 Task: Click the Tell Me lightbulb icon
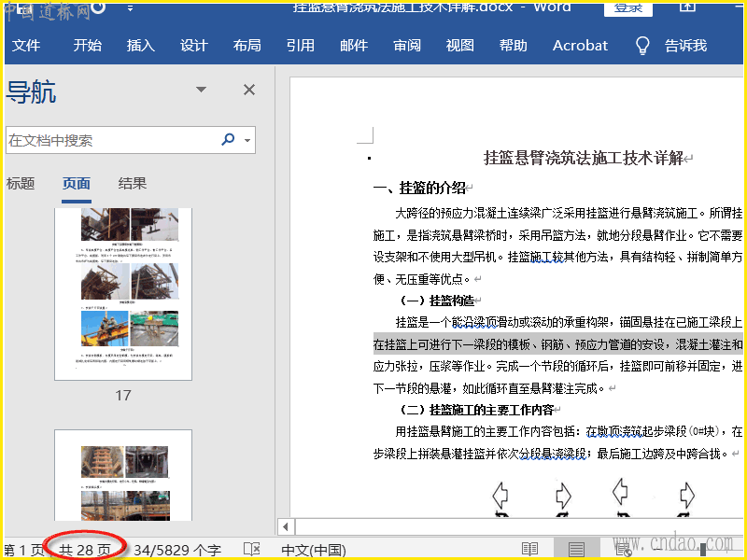click(642, 46)
